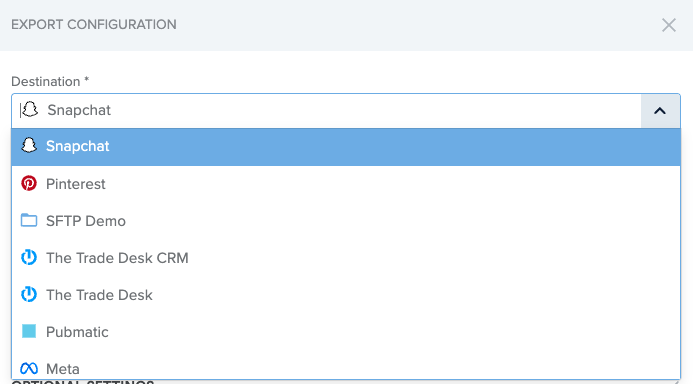
Task: Choose The Trade Desk destination
Action: pyautogui.click(x=346, y=295)
